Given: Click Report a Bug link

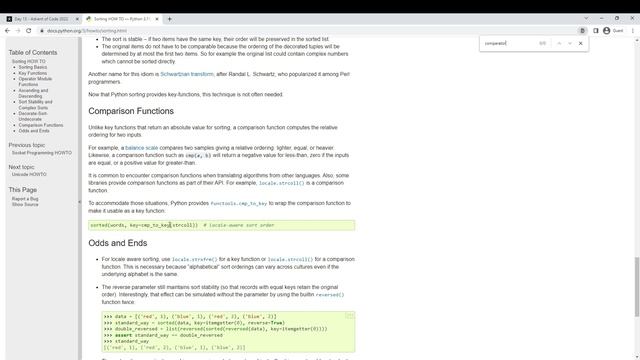Looking at the screenshot, I should tap(25, 199).
